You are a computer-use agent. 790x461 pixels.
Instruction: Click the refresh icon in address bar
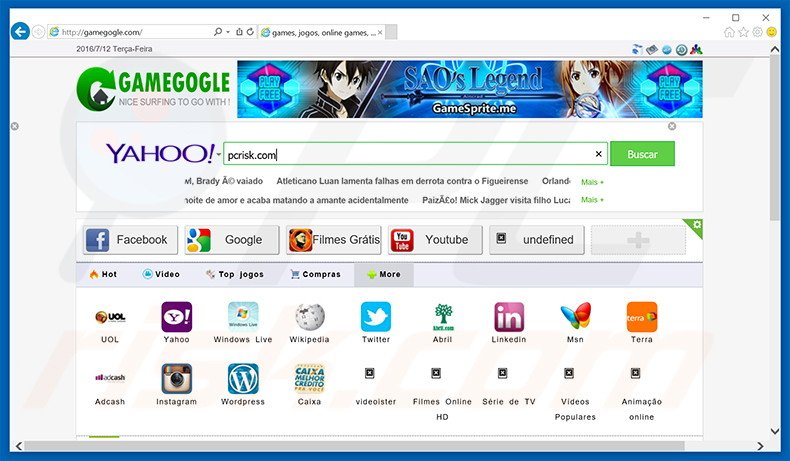[250, 32]
